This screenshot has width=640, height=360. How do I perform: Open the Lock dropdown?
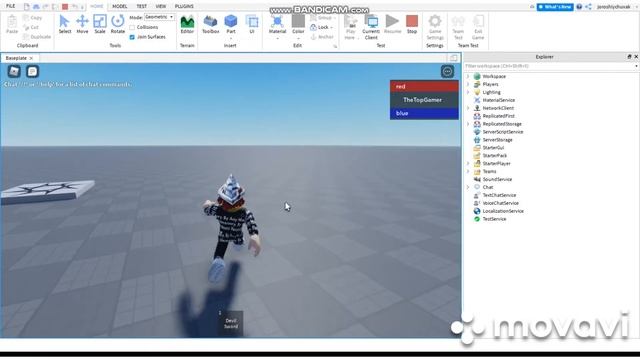(x=322, y=27)
